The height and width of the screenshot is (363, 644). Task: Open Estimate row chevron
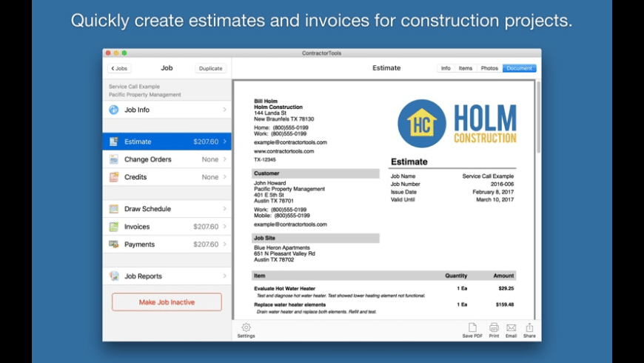pyautogui.click(x=225, y=141)
